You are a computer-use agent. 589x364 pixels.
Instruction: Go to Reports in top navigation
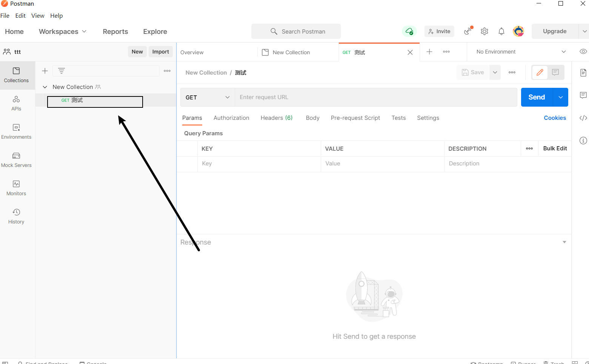(115, 32)
